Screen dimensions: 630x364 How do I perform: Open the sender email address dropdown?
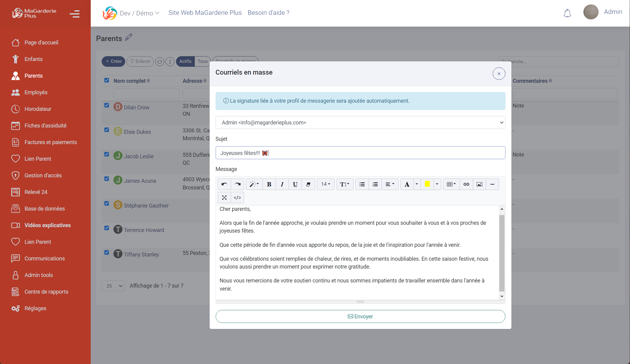point(360,123)
